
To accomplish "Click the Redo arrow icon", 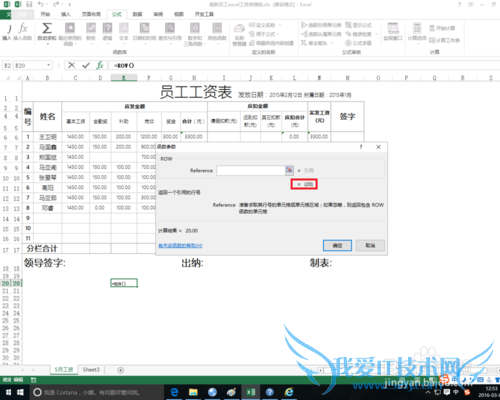I will coord(56,4).
